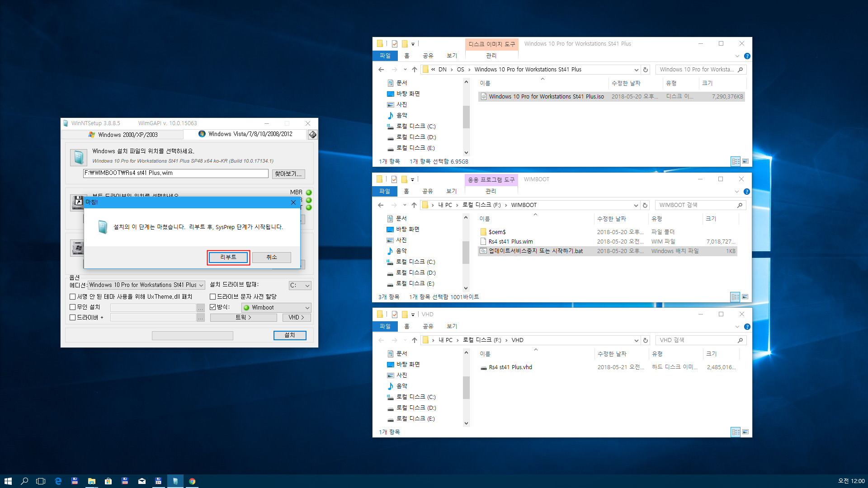
Task: Click the WinNTSetup installation progress bar
Action: [193, 336]
